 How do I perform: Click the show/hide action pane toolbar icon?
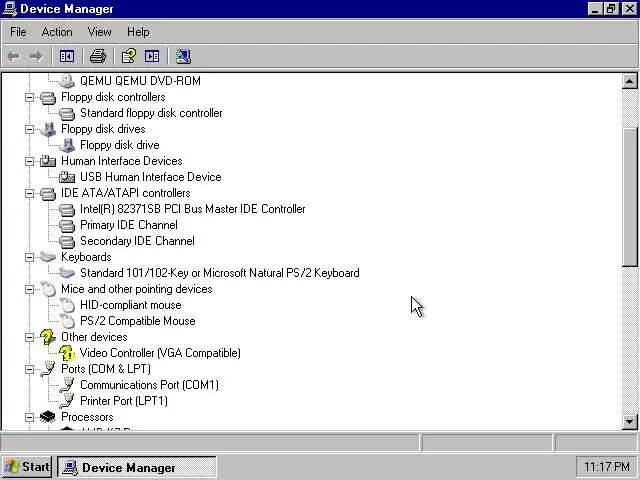(x=152, y=56)
